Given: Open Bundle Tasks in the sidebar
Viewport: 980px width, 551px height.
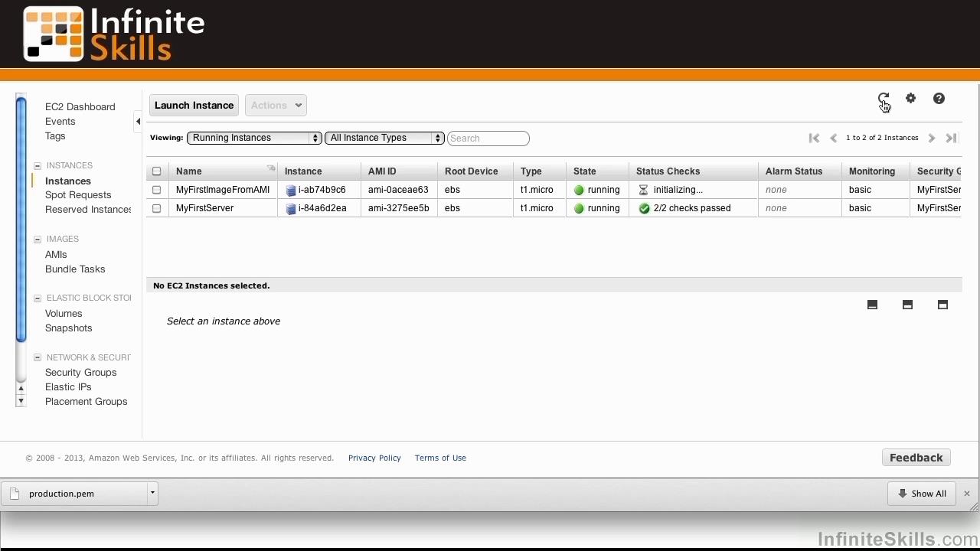Looking at the screenshot, I should [x=75, y=269].
